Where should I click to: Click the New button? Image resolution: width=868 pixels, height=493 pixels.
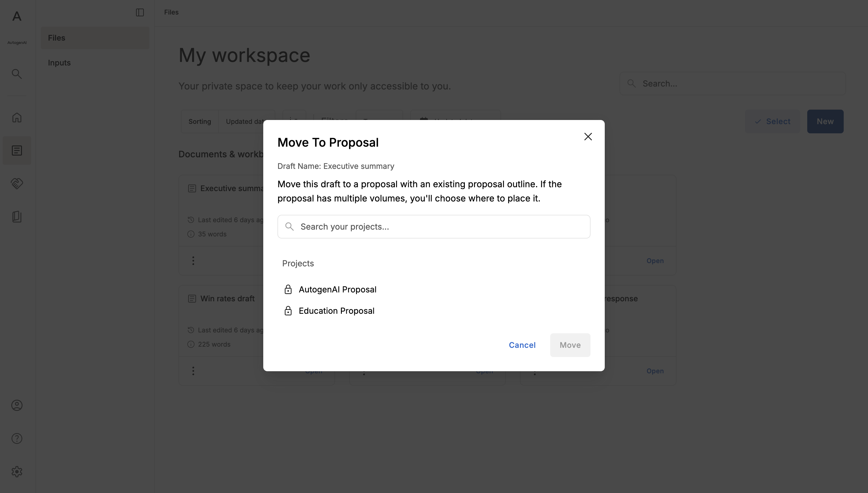point(825,121)
